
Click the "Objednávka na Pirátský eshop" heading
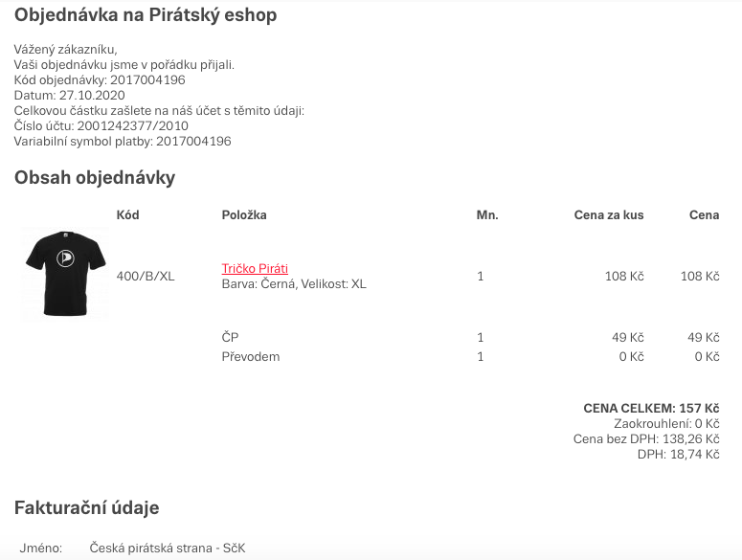coord(146,15)
